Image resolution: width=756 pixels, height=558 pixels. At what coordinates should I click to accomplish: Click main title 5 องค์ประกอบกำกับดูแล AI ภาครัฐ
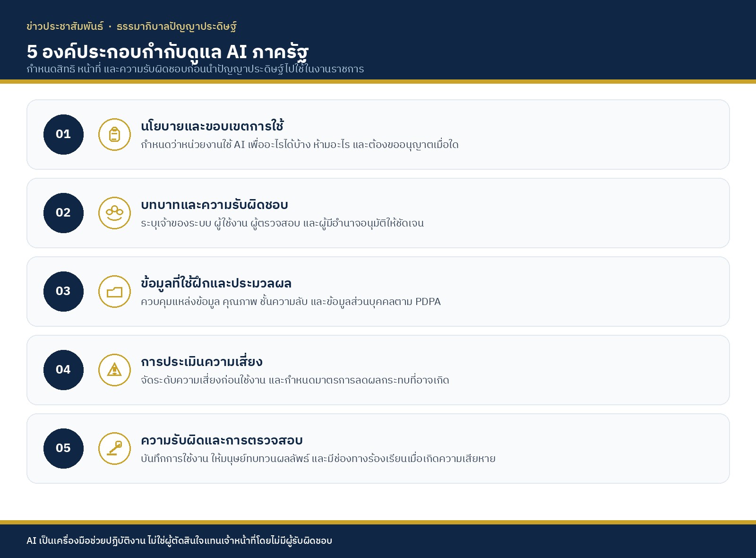[168, 52]
